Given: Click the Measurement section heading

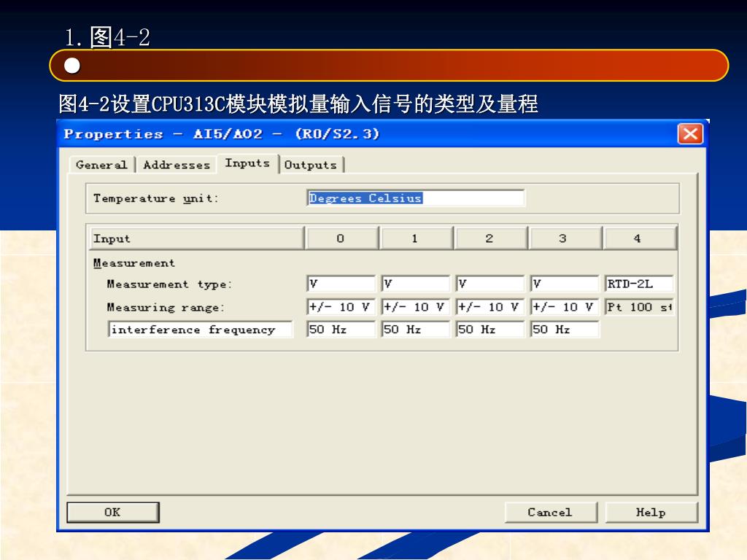Looking at the screenshot, I should point(134,262).
